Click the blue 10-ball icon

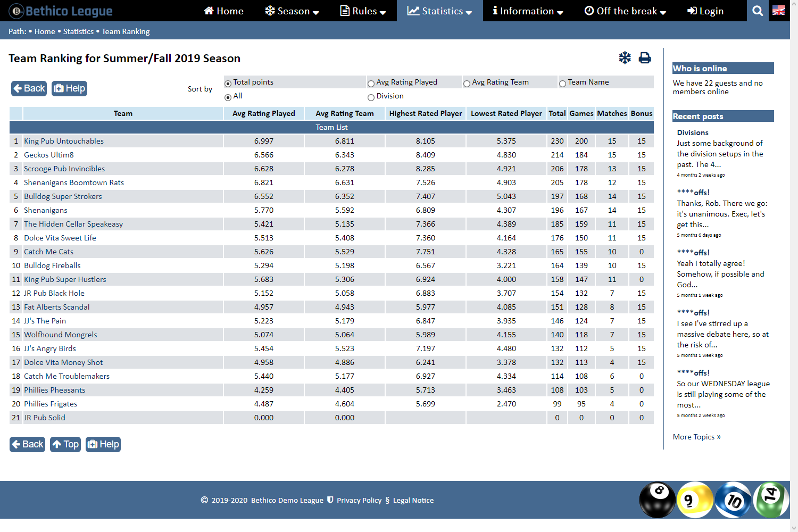733,500
